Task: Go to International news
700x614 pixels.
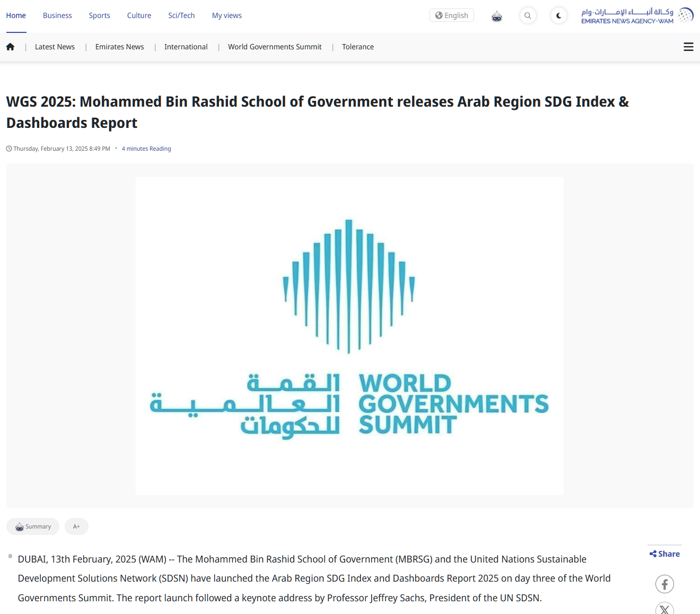Action: (x=186, y=47)
